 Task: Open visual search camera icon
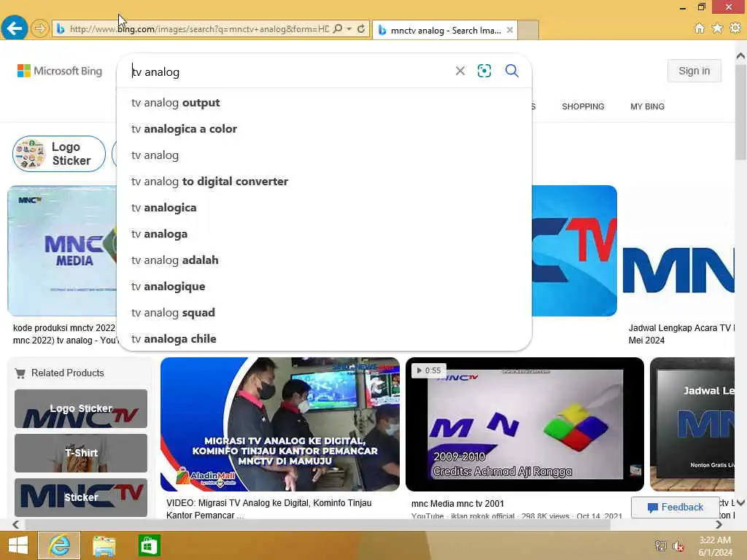click(484, 71)
